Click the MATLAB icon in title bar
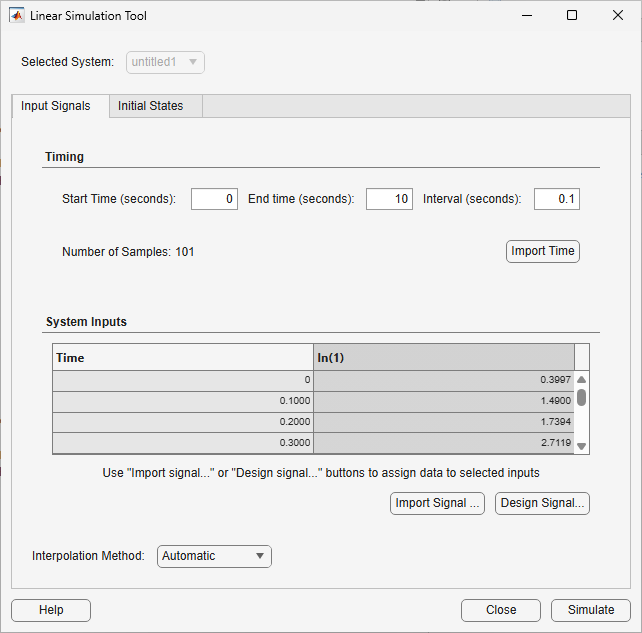The width and height of the screenshot is (642, 633). point(17,16)
